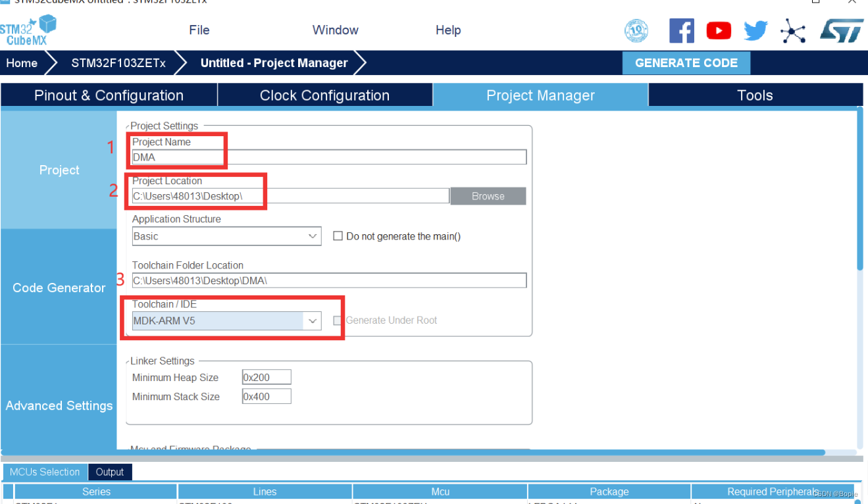The width and height of the screenshot is (868, 504).
Task: Switch to Pinout & Configuration tab
Action: pyautogui.click(x=109, y=95)
